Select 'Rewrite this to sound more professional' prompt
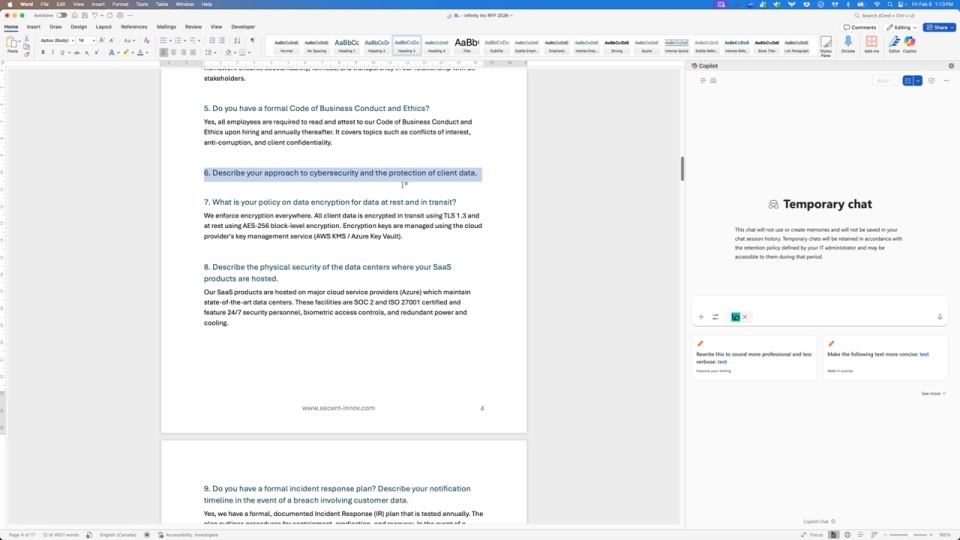The height and width of the screenshot is (540, 960). click(x=754, y=358)
